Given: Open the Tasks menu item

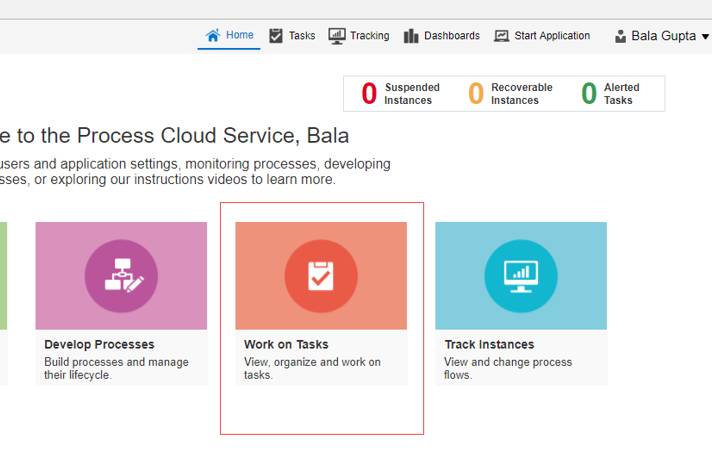Looking at the screenshot, I should click(x=301, y=36).
